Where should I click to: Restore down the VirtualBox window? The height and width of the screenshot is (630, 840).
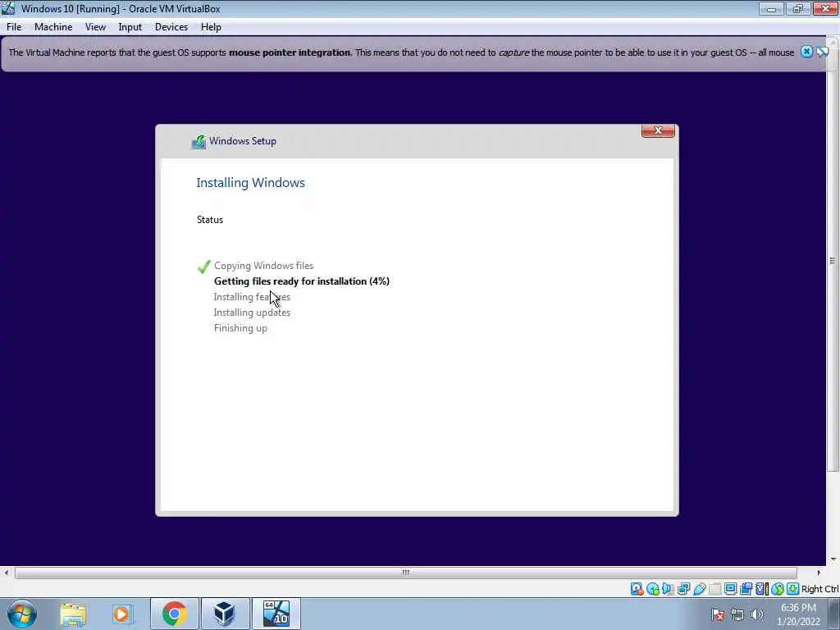point(797,8)
